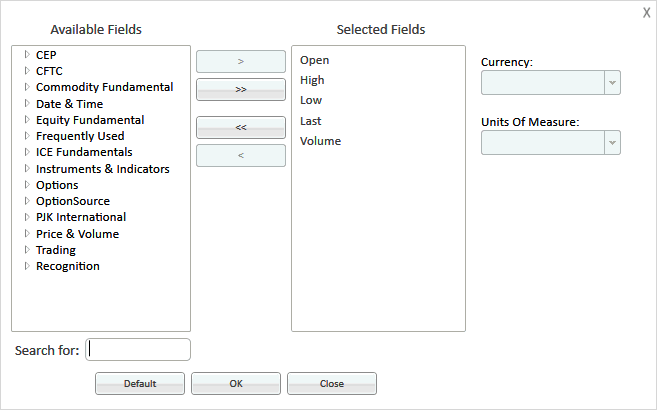The image size is (657, 410).
Task: Click the remove single field arrow button
Action: [x=241, y=155]
